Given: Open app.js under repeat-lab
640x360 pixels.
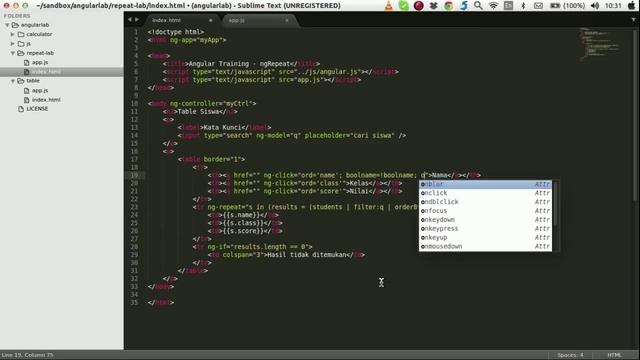Looking at the screenshot, I should click(40, 62).
